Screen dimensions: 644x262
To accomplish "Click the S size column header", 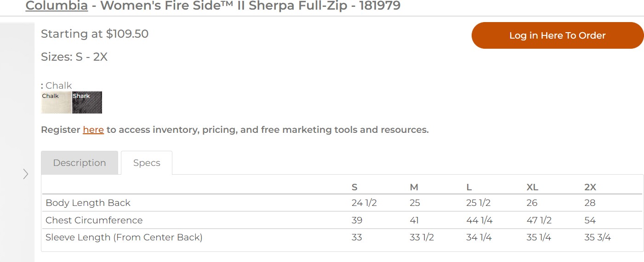I will pos(354,187).
